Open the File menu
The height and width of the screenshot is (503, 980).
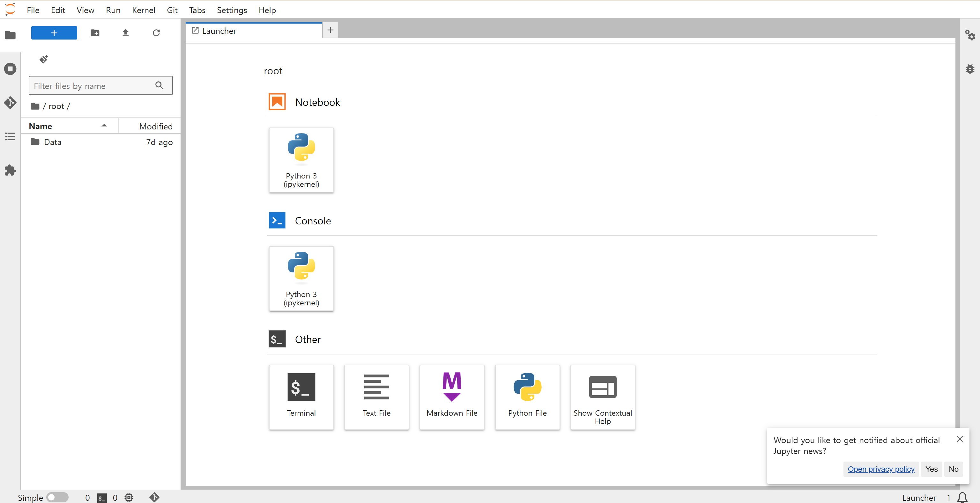(x=33, y=10)
